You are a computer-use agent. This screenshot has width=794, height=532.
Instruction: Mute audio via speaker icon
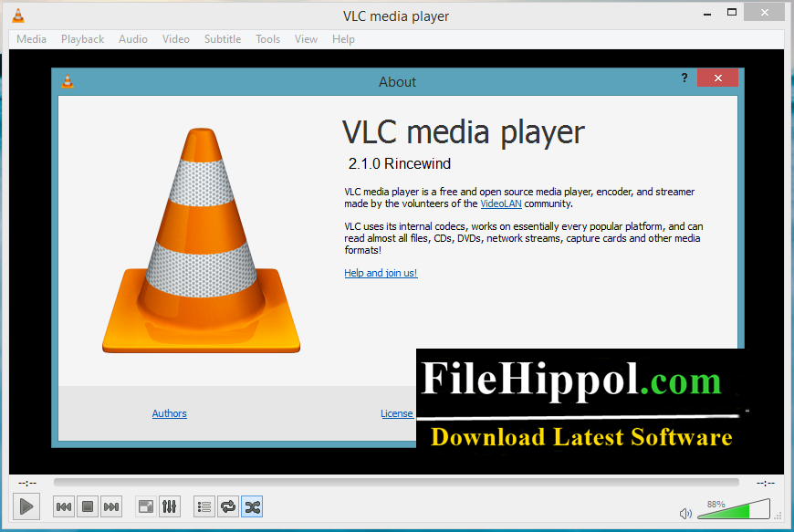[685, 514]
